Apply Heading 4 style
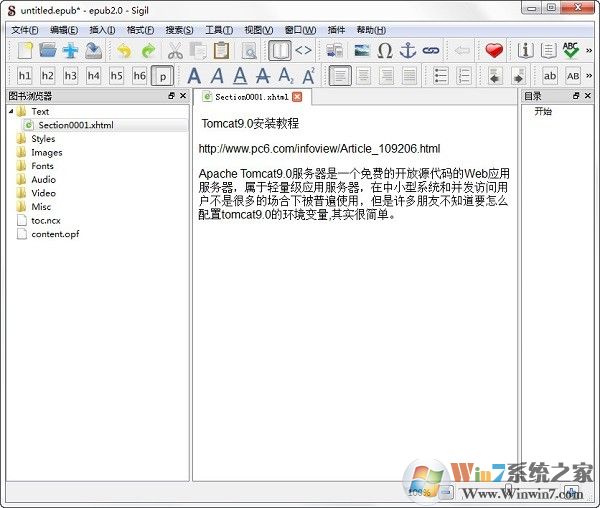Viewport: 600px width, 508px height. click(x=93, y=76)
